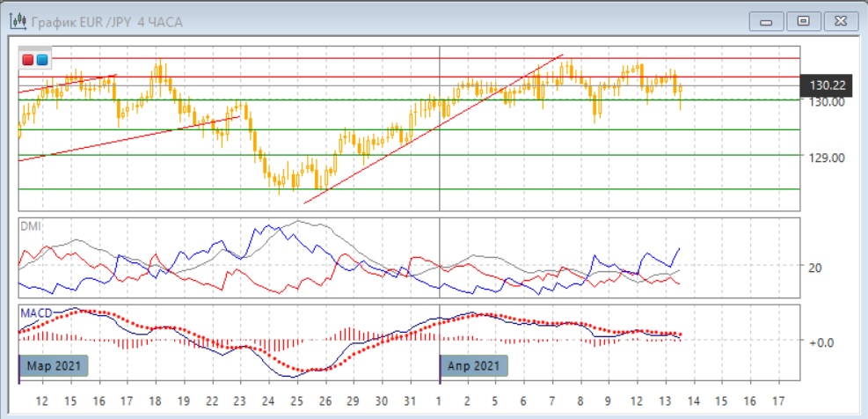Select the 129.00 price axis label
Screen dimensions: 868x419
827,158
